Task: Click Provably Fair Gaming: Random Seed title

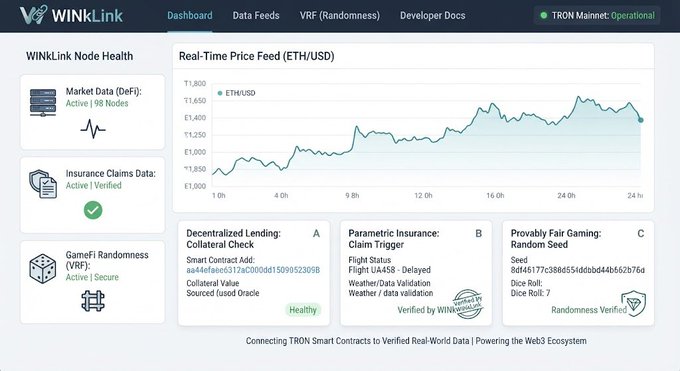Action: click(556, 239)
